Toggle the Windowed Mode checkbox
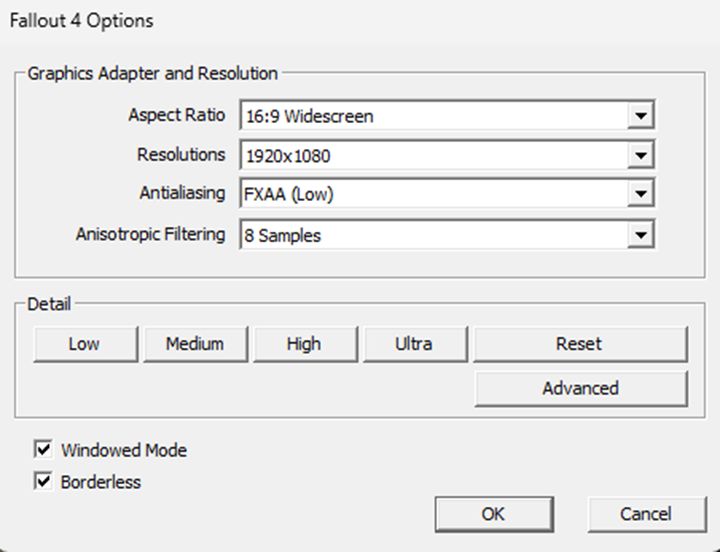 pyautogui.click(x=43, y=450)
